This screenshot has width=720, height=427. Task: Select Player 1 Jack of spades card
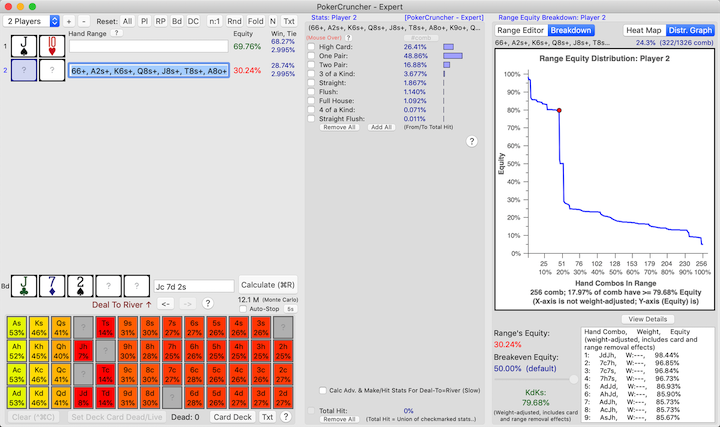click(x=24, y=46)
